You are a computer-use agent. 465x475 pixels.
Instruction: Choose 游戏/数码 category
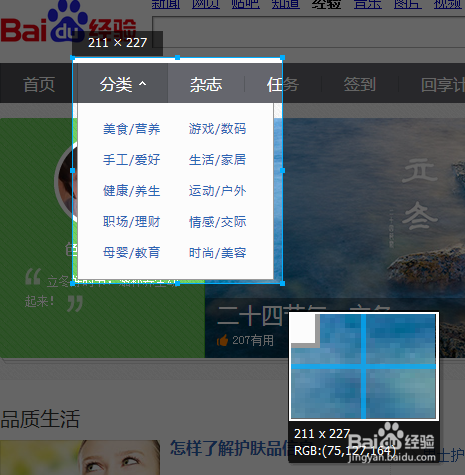tap(217, 129)
